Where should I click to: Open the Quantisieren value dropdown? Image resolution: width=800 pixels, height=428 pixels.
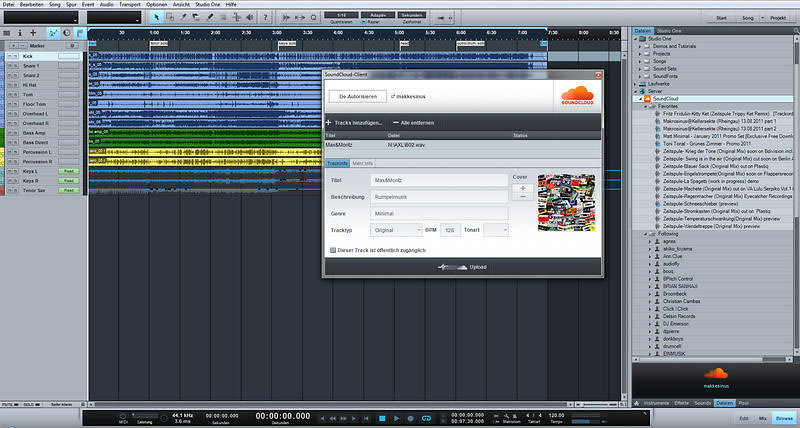341,15
